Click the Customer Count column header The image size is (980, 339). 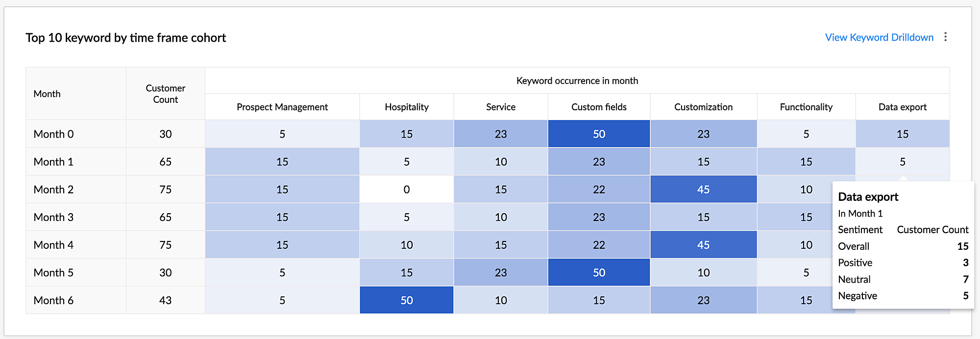click(165, 94)
